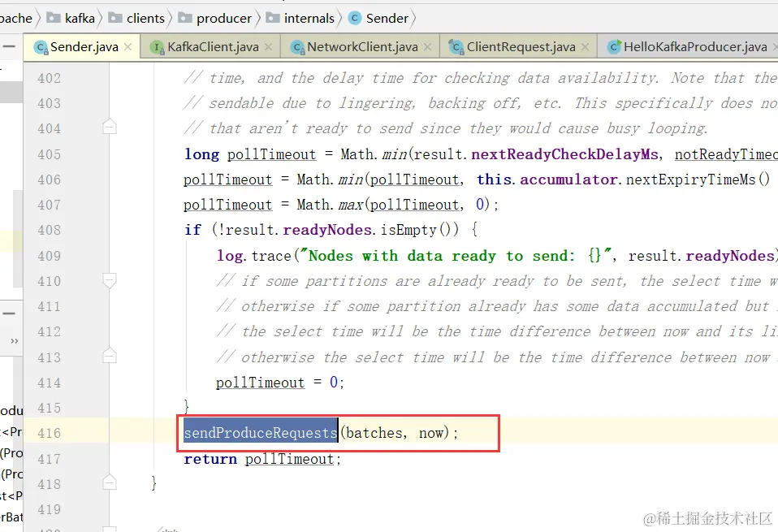Click the NetworkClient.java class icon

(x=297, y=47)
